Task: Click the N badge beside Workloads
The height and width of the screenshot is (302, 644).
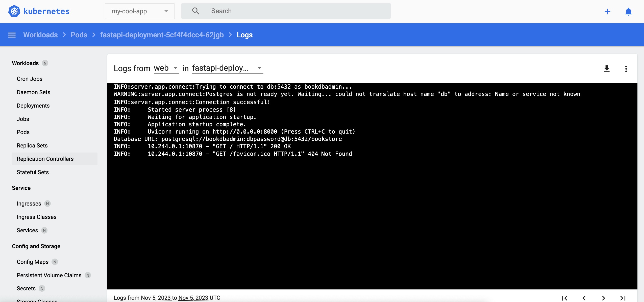Action: (45, 63)
